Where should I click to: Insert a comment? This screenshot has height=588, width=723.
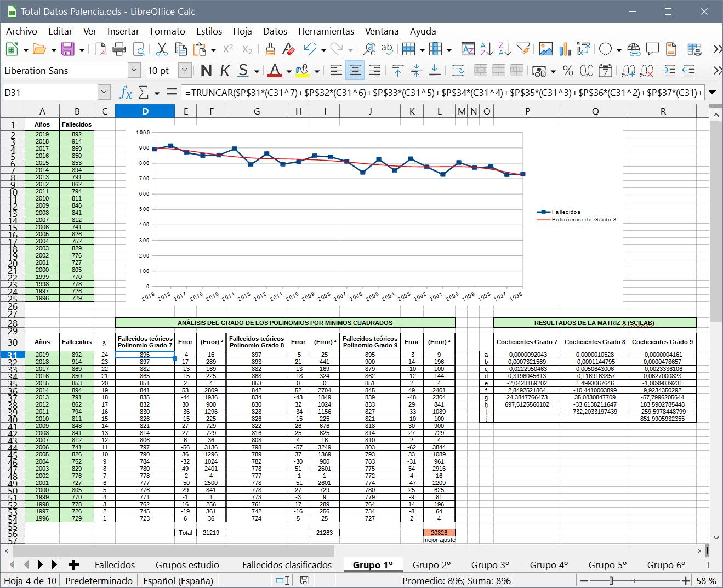pos(652,50)
